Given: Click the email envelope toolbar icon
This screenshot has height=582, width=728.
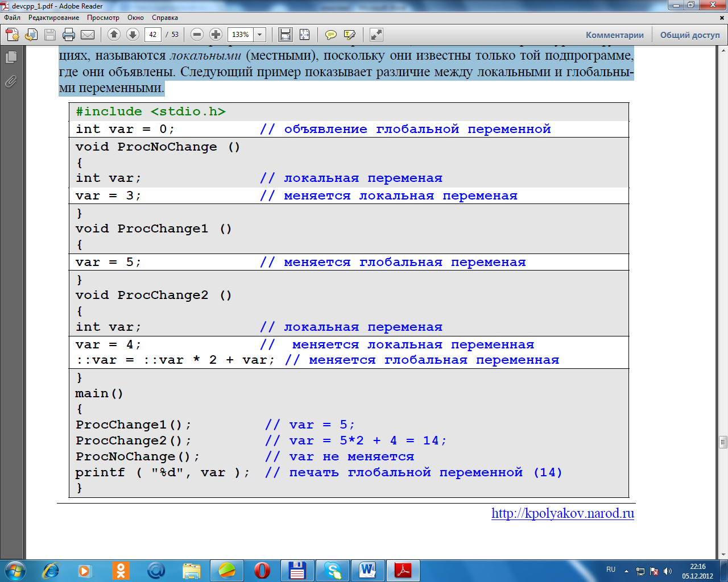Looking at the screenshot, I should coord(88,35).
